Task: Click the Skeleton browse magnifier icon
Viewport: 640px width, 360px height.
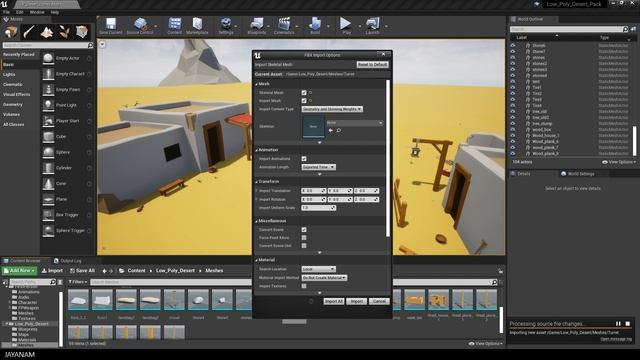Action: (338, 130)
